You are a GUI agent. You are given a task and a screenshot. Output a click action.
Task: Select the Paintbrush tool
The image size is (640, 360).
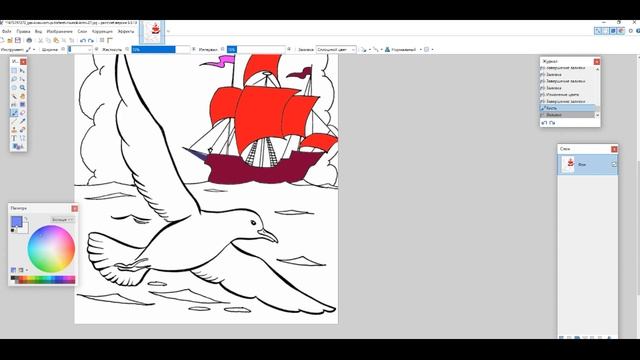point(14,113)
